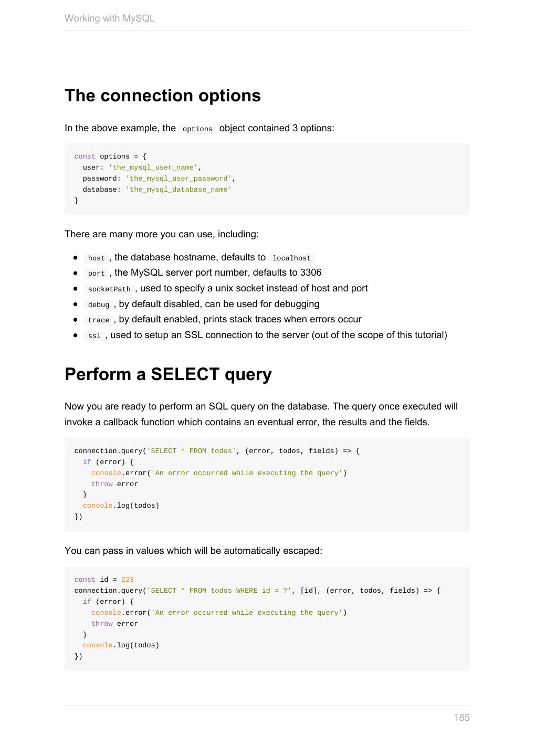
Task: Click the sentence "You can pass in values"
Action: (193, 551)
